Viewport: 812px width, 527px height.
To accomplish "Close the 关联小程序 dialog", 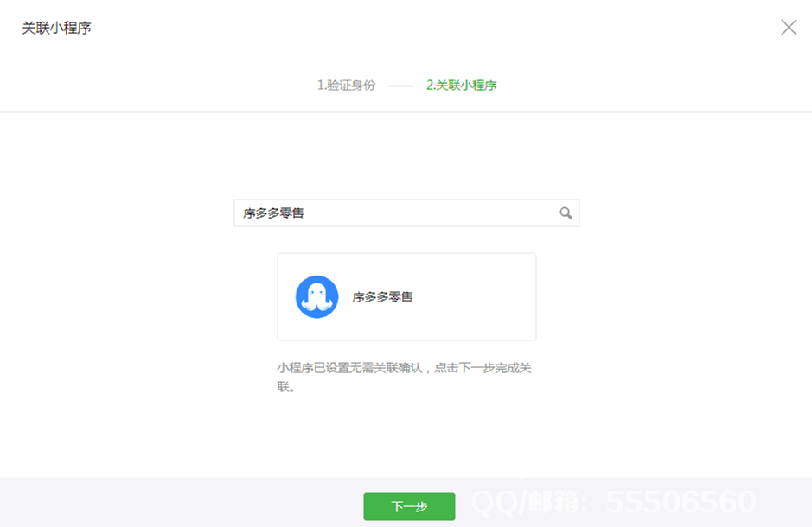I will pyautogui.click(x=789, y=28).
